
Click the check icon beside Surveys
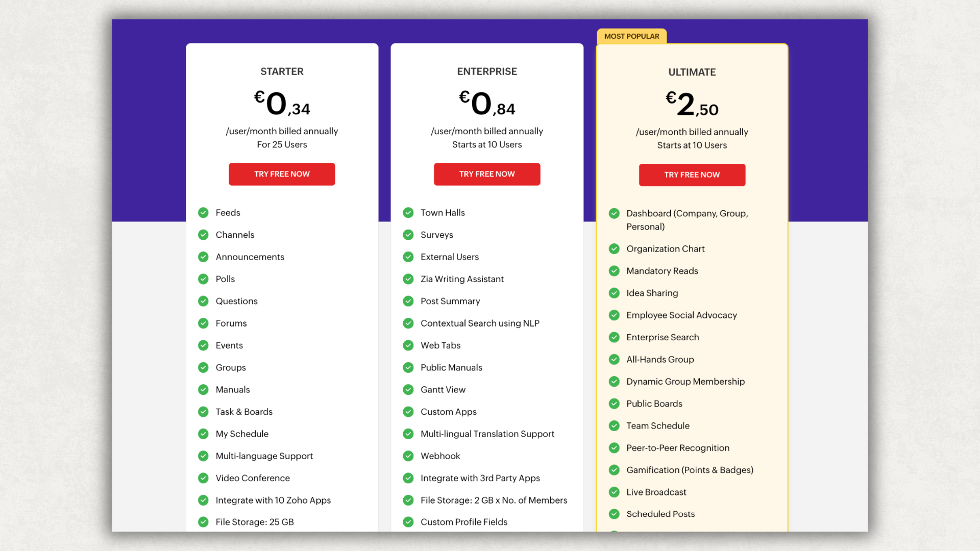(408, 235)
